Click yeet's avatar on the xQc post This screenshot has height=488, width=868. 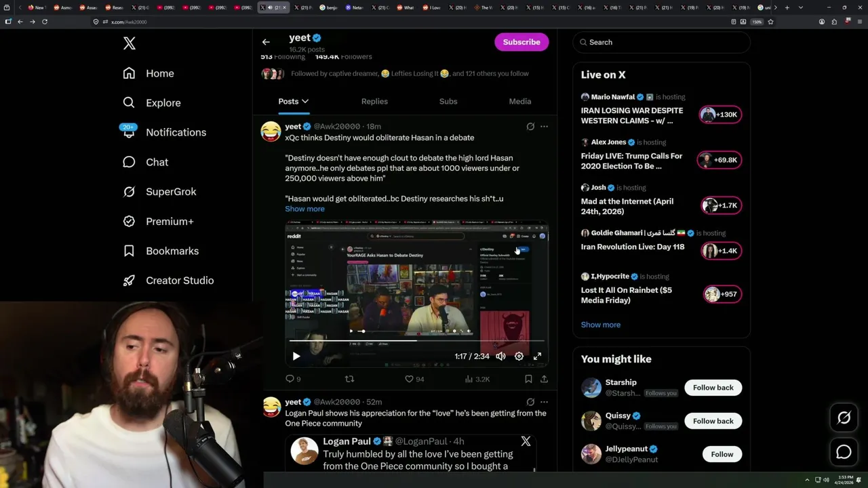click(x=271, y=131)
